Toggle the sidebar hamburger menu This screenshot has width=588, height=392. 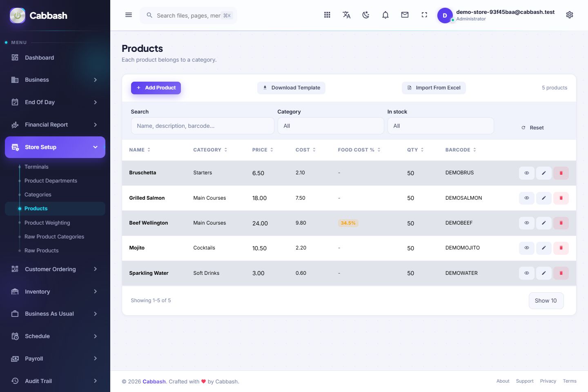tap(129, 15)
